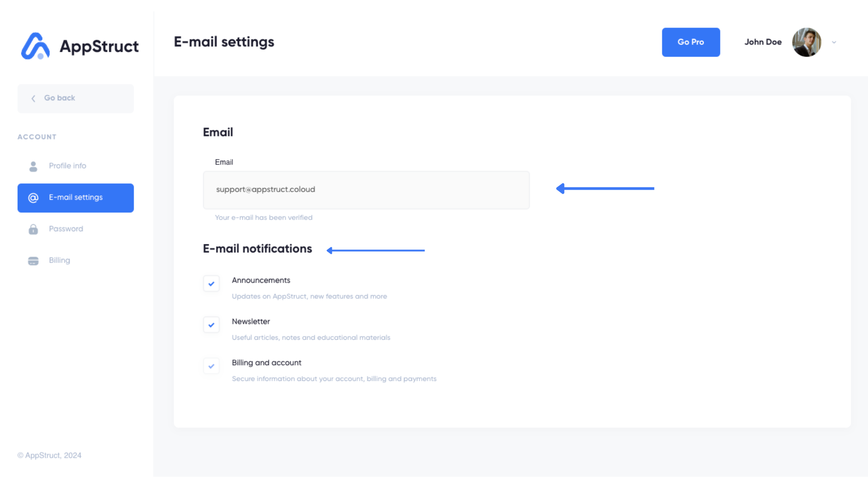Click the Profile info person icon
Viewport: 868px width, 488px height.
point(33,166)
